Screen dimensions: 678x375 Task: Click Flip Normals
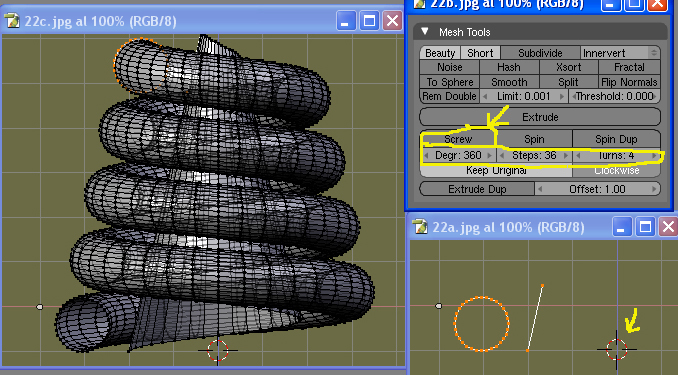pos(629,82)
